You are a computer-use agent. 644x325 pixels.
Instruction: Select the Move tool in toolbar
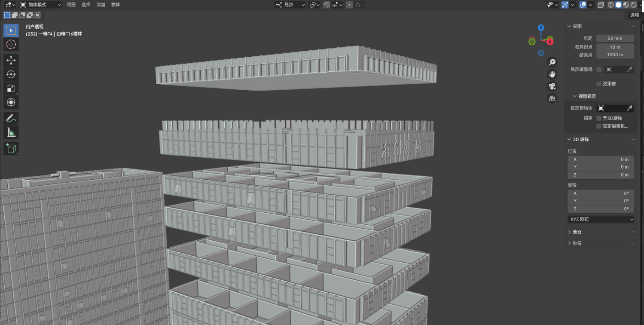click(x=11, y=60)
